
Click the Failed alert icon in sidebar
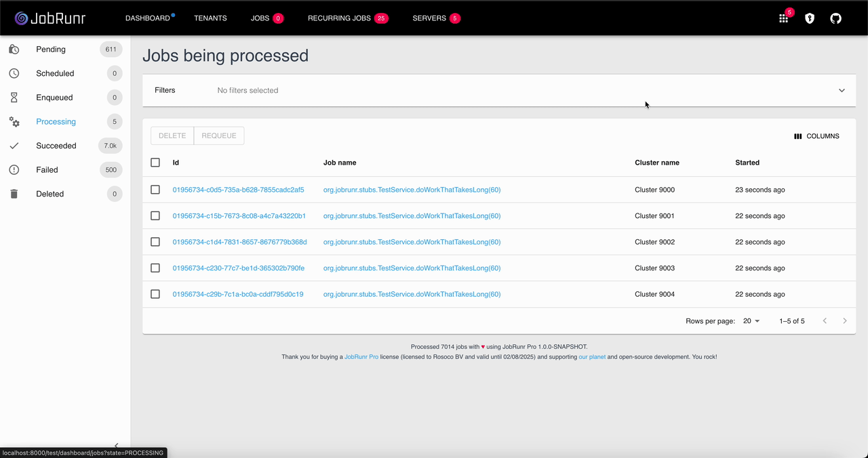coord(14,170)
